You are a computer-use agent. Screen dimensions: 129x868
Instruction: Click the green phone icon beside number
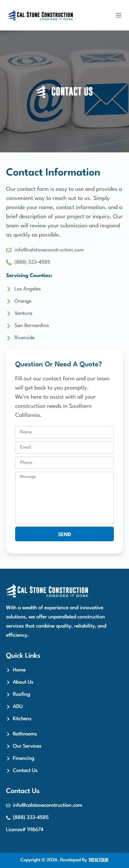tap(9, 262)
